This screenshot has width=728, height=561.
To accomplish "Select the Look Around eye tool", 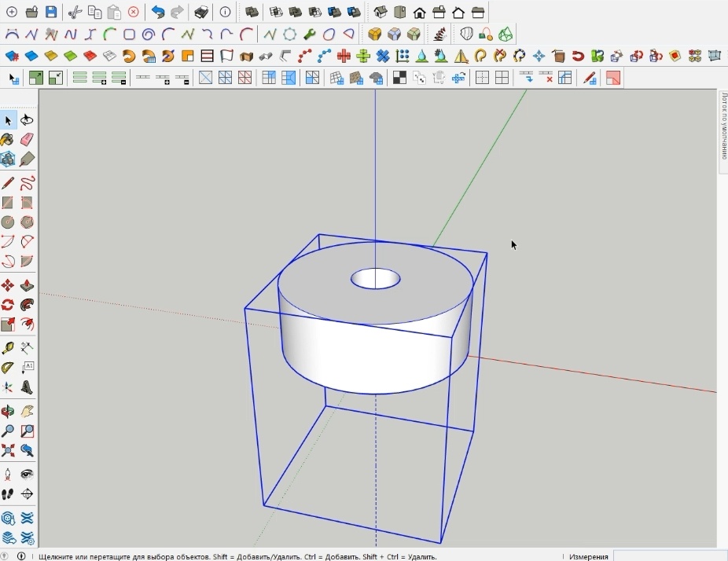I will click(27, 475).
